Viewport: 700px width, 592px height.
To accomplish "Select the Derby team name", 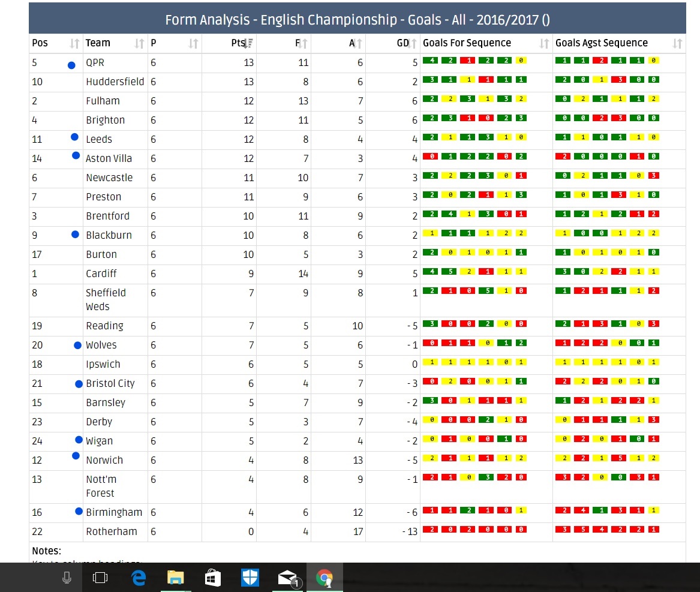I will (x=99, y=422).
